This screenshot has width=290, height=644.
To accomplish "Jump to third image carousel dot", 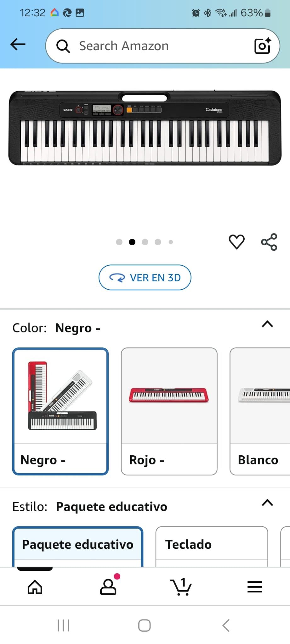I will (145, 242).
